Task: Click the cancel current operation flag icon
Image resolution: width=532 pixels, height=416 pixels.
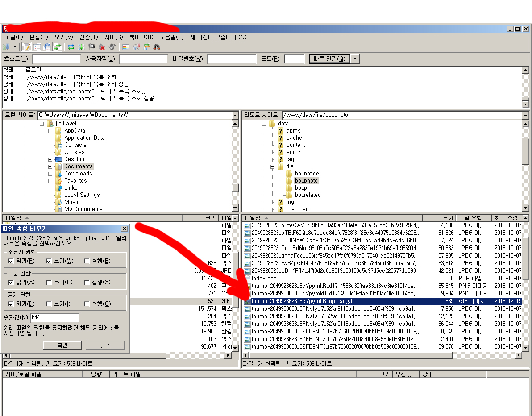Action: [x=91, y=47]
